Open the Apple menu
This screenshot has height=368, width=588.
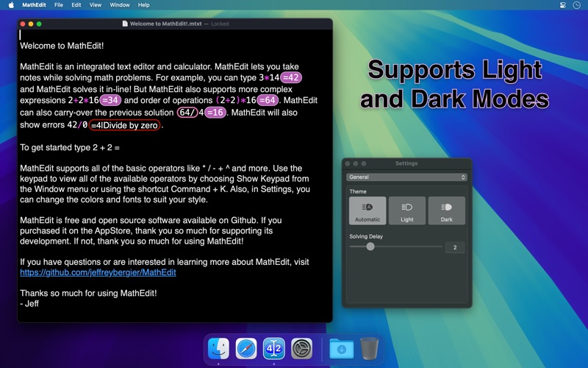coord(11,5)
